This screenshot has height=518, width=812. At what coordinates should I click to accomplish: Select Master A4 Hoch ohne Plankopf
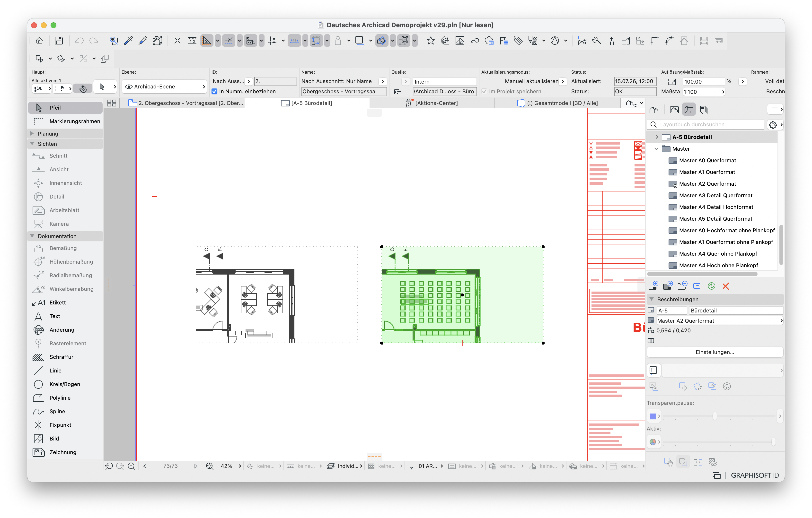tap(718, 265)
